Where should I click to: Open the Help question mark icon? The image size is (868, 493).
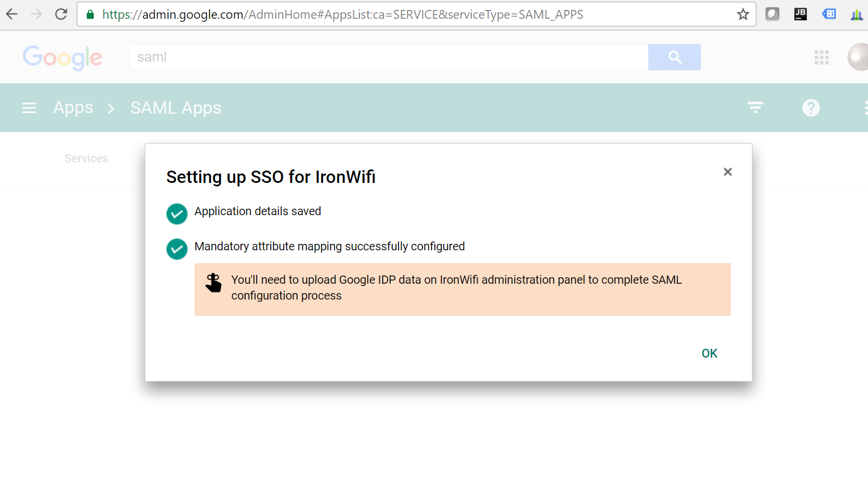coord(811,107)
